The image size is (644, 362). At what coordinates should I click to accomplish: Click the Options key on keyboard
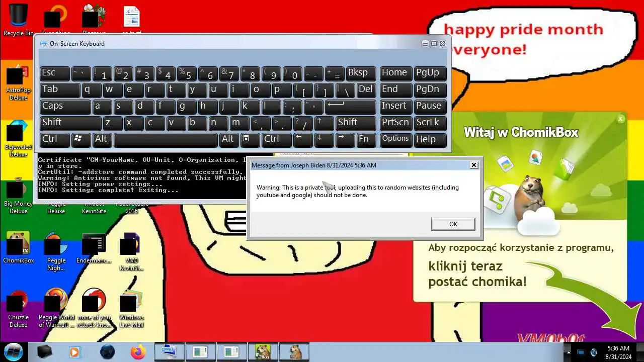point(396,139)
